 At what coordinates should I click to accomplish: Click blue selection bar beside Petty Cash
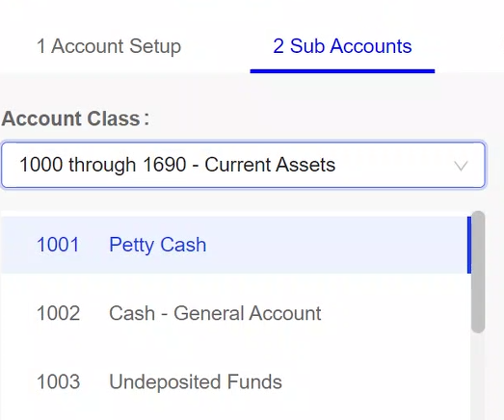pos(469,245)
